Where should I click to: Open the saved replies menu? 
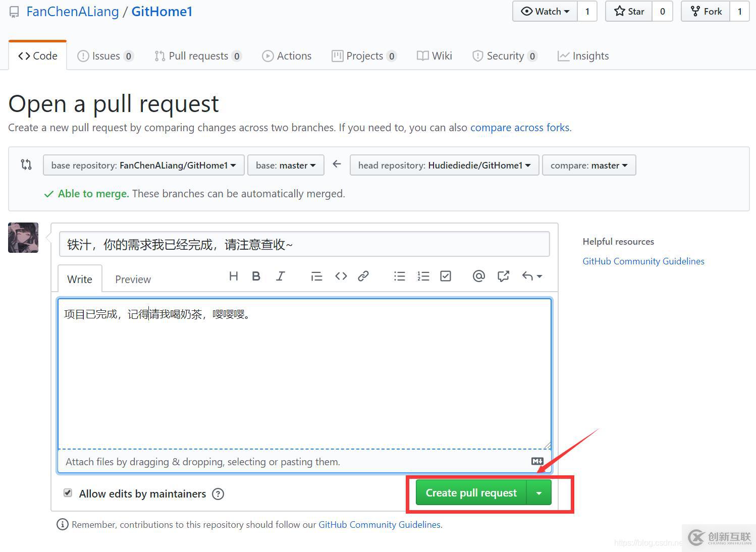[x=532, y=276]
